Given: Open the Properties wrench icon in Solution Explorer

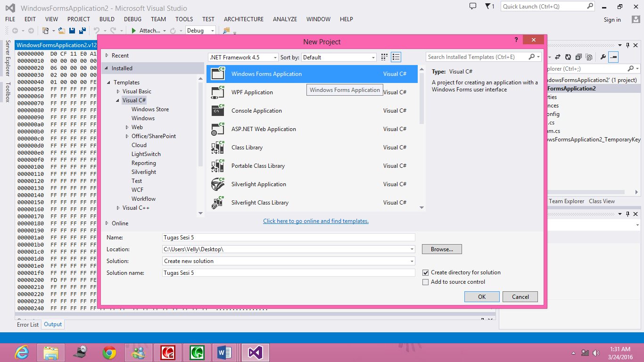Looking at the screenshot, I should (x=603, y=57).
